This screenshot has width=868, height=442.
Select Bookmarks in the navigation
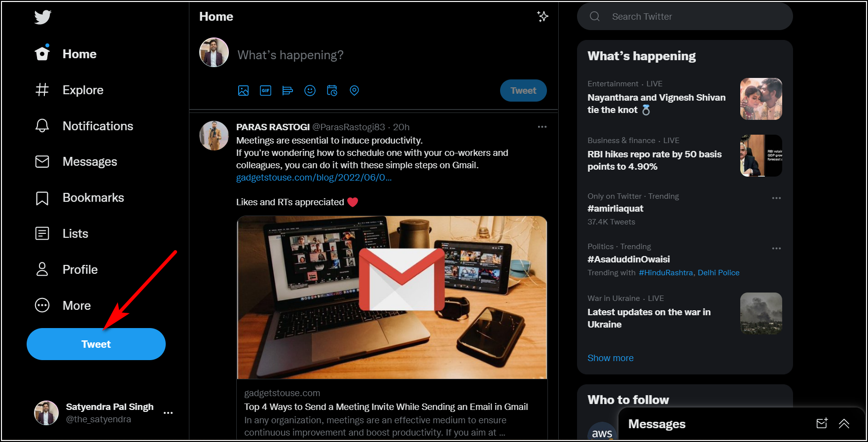(93, 198)
